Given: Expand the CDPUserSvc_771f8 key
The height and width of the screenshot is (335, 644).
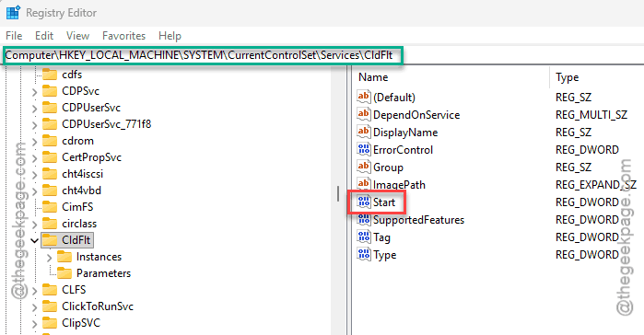Looking at the screenshot, I should click(x=35, y=125).
